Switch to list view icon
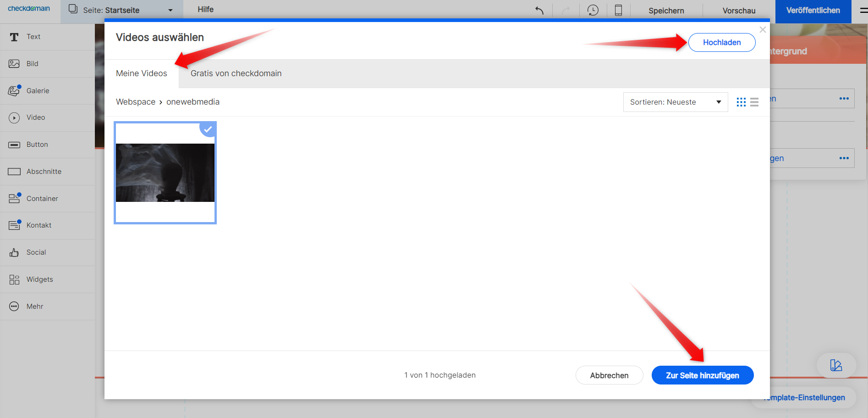This screenshot has width=868, height=418. click(754, 102)
